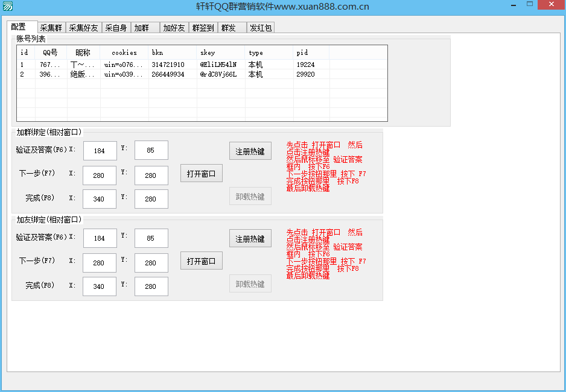Viewport: 566px width, 392px height.
Task: Open the 采集群 tab
Action: [x=51, y=28]
